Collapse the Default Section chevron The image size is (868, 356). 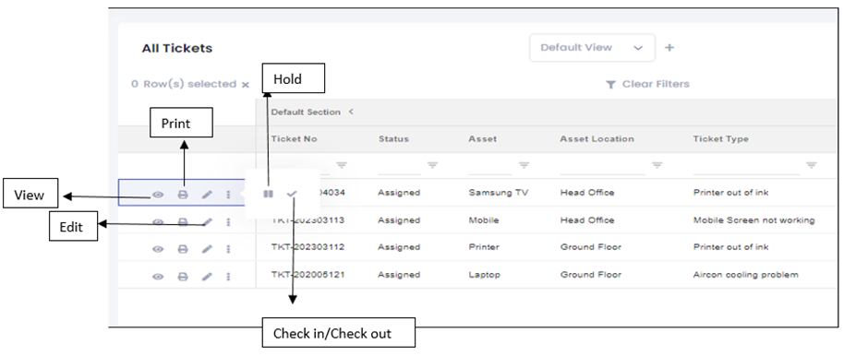[x=350, y=112]
